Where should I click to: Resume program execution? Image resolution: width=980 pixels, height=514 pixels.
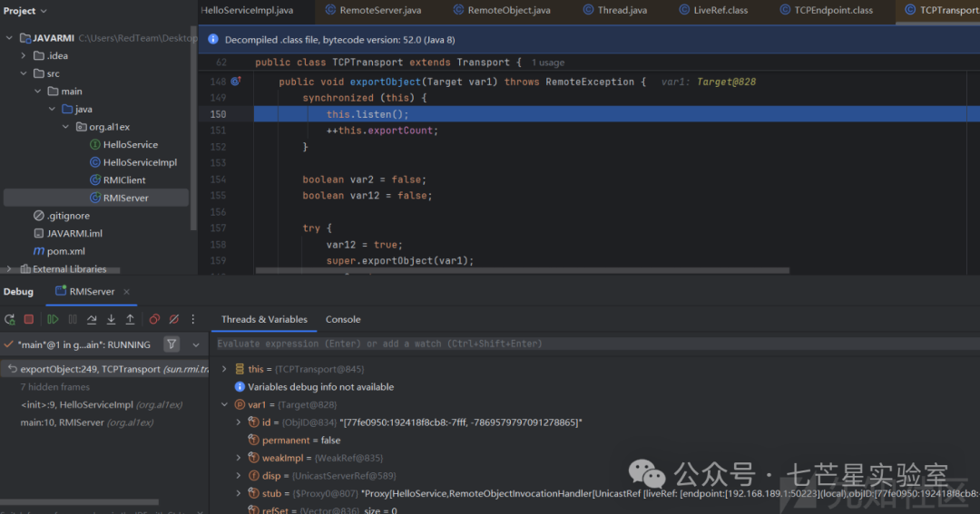(x=53, y=319)
